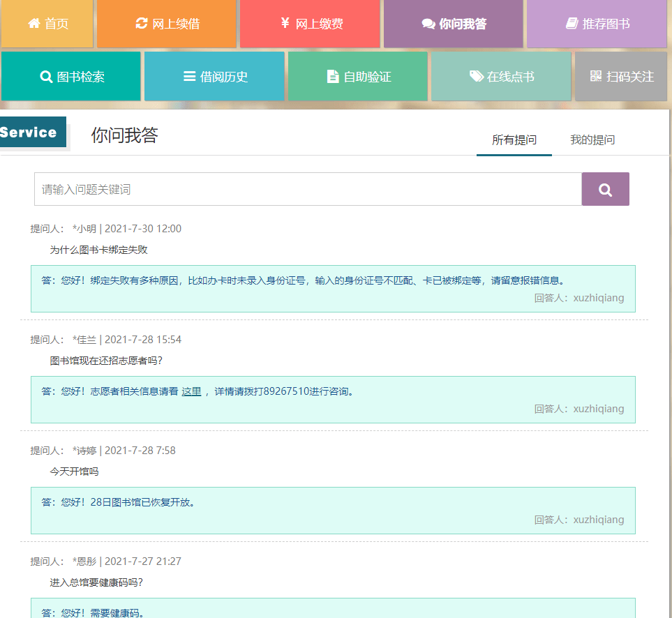
Task: Switch to the 所有提问 tab
Action: click(514, 140)
